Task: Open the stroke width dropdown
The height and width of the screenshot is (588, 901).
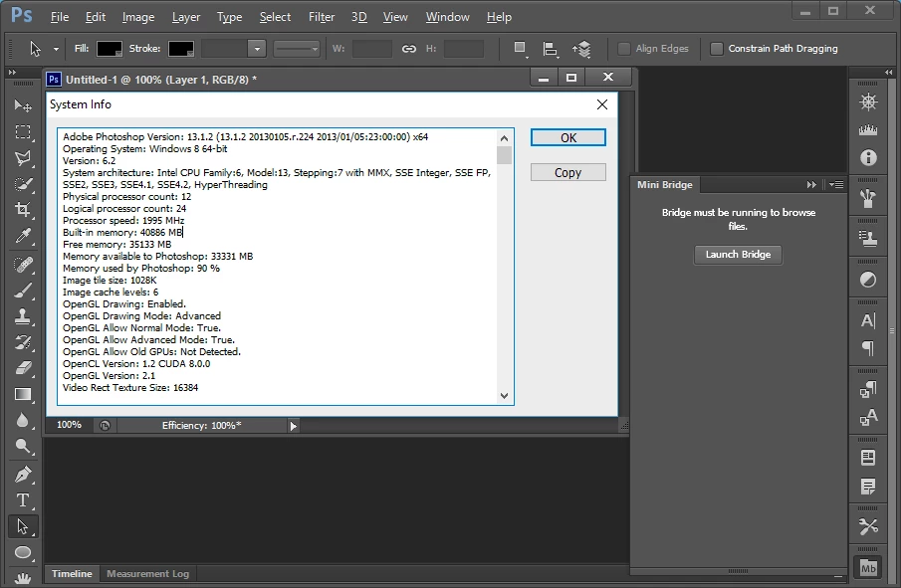Action: coord(257,49)
